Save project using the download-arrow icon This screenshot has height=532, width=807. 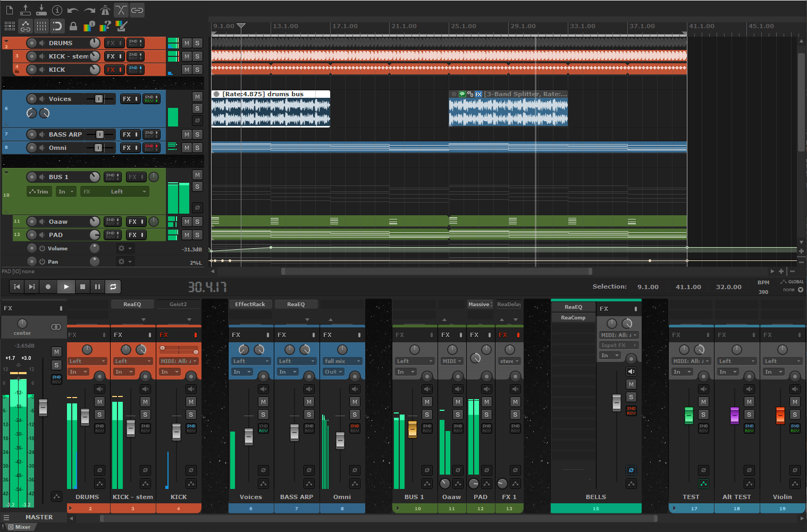click(x=41, y=10)
